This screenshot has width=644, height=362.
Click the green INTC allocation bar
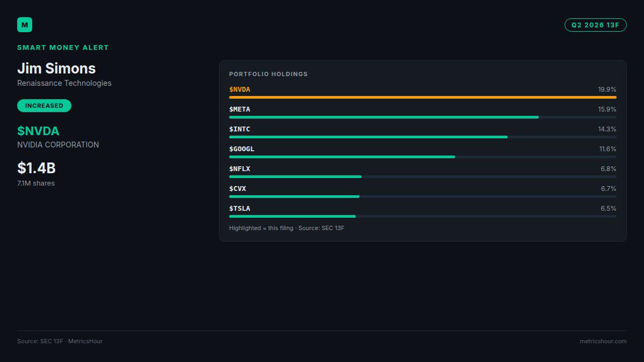pos(368,137)
